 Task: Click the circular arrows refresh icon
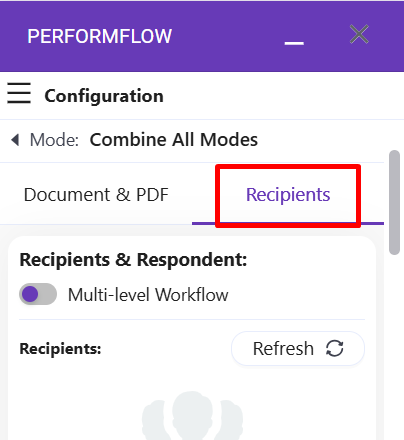click(x=334, y=349)
